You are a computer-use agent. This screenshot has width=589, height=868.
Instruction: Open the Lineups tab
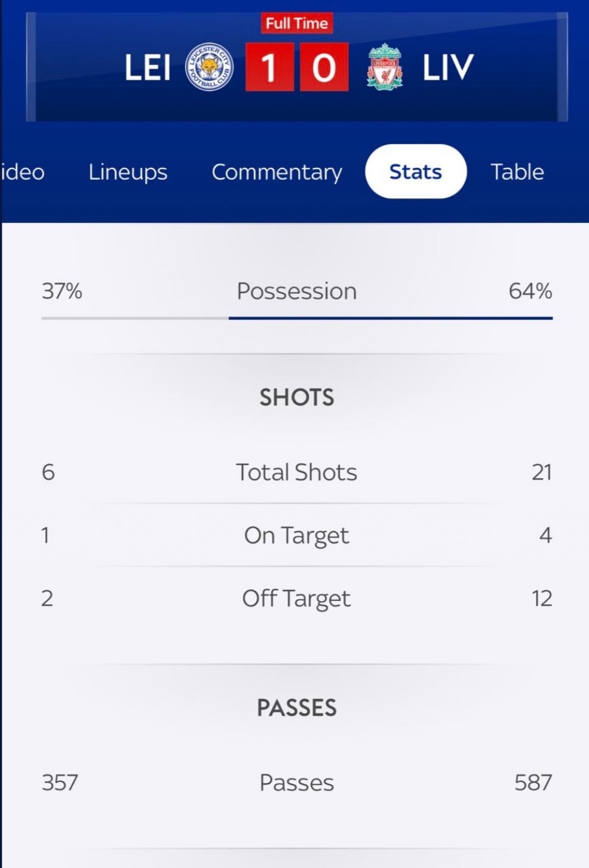click(x=128, y=172)
